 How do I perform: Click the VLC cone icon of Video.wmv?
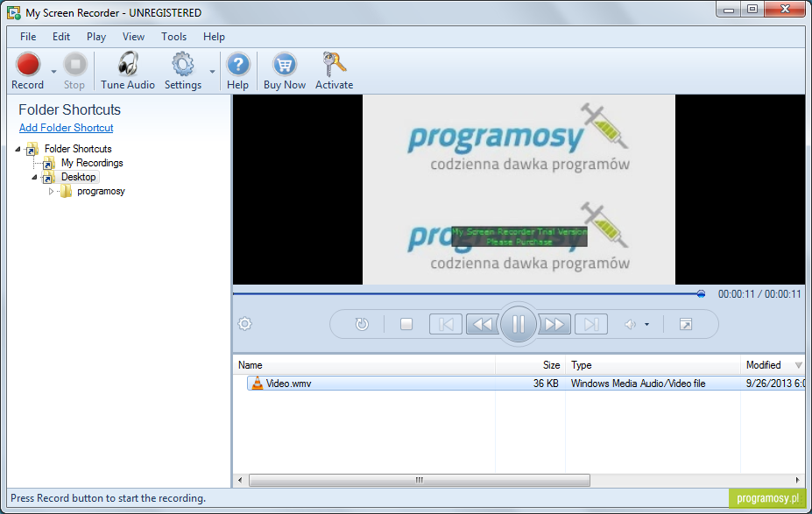pyautogui.click(x=257, y=384)
